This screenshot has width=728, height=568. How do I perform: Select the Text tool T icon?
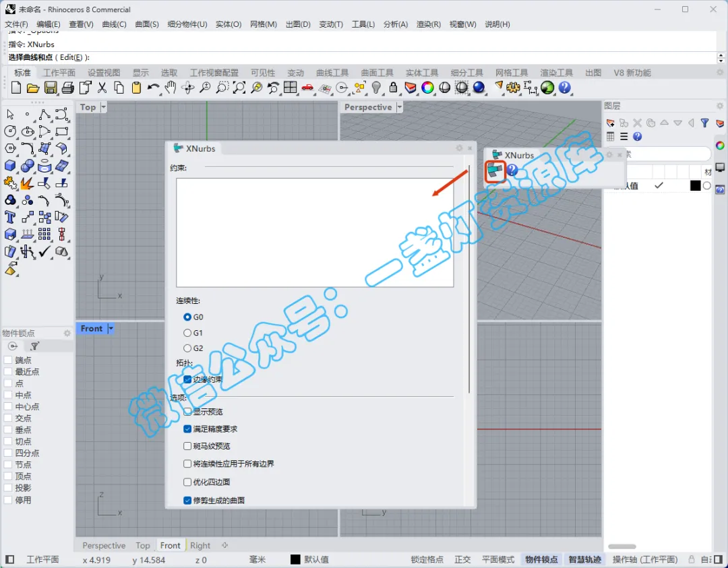coord(10,217)
